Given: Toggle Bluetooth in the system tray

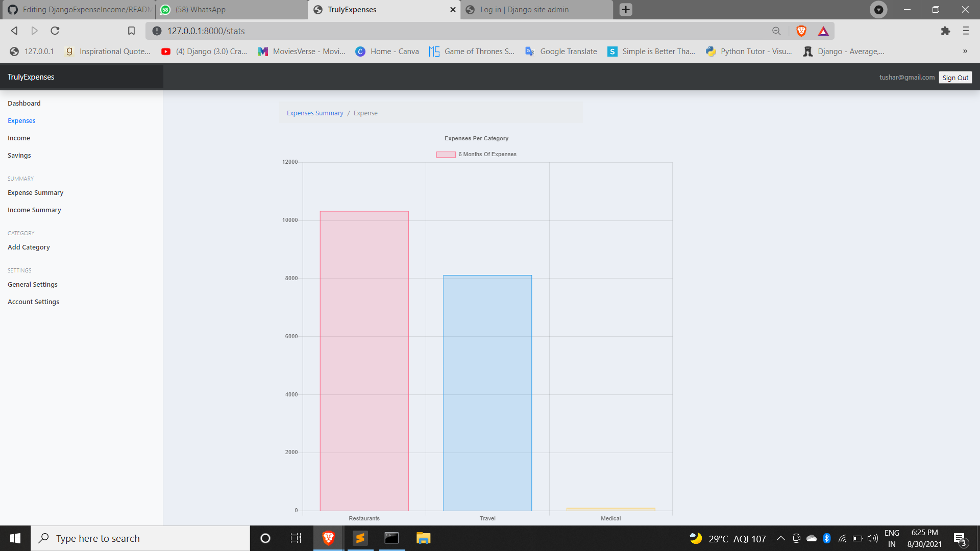Looking at the screenshot, I should (x=827, y=538).
